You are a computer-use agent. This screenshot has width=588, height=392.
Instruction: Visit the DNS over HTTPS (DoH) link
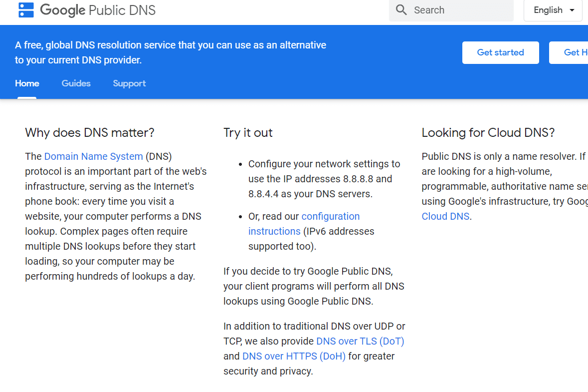(x=294, y=356)
